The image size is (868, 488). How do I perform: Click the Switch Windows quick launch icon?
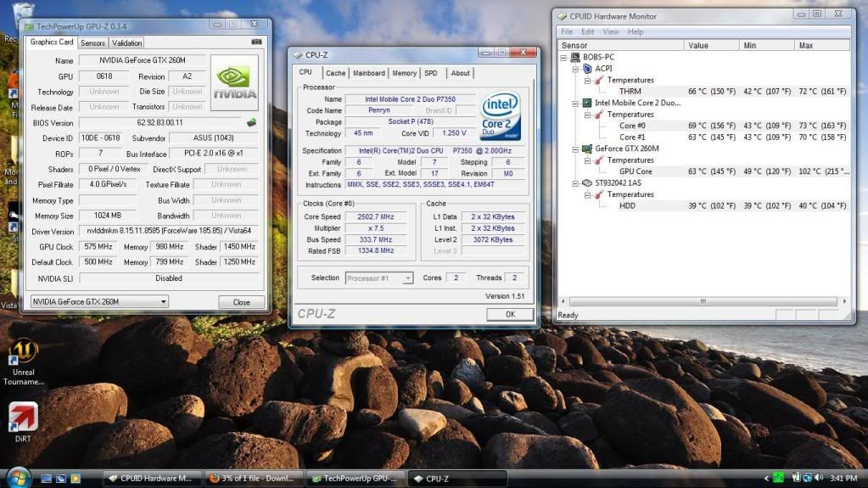coord(61,478)
